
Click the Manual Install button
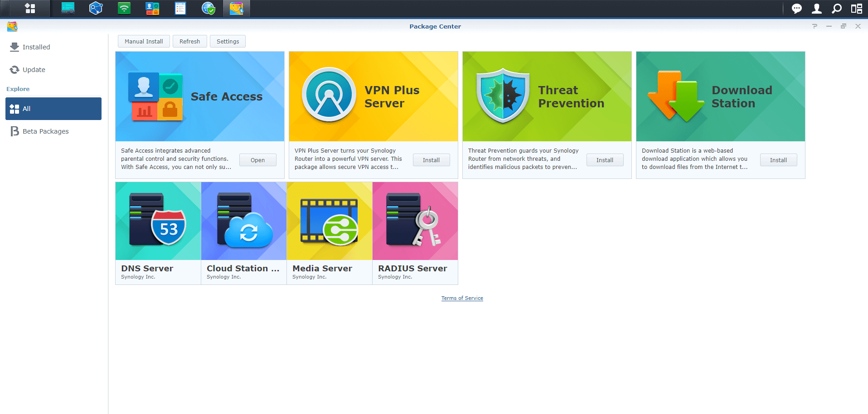click(x=144, y=41)
